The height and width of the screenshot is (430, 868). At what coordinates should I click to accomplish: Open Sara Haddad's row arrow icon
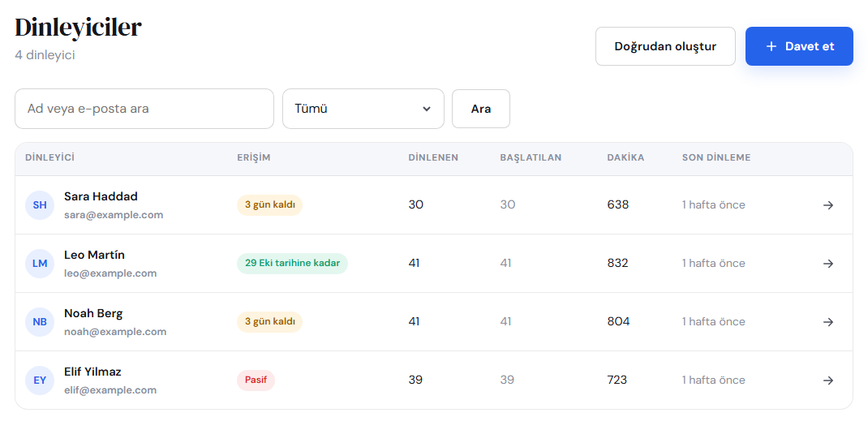pos(827,205)
